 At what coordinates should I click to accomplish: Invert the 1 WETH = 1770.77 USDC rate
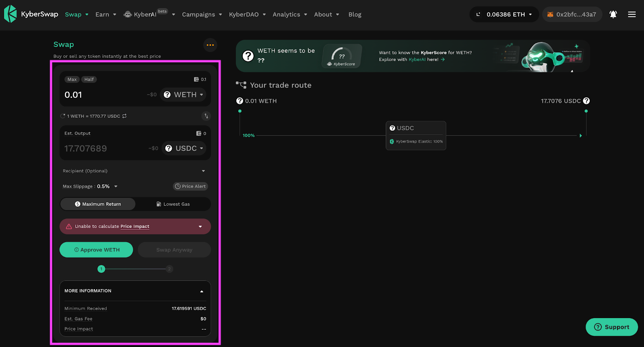coord(124,116)
